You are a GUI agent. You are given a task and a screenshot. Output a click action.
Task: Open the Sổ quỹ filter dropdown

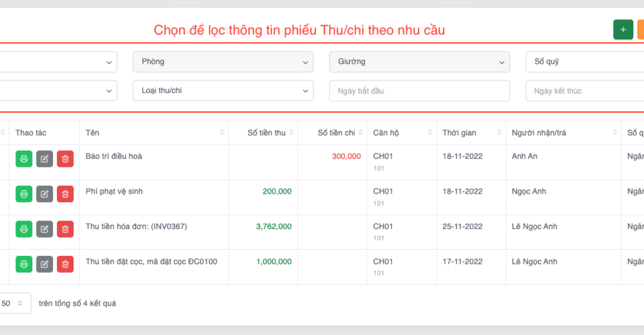click(x=584, y=62)
